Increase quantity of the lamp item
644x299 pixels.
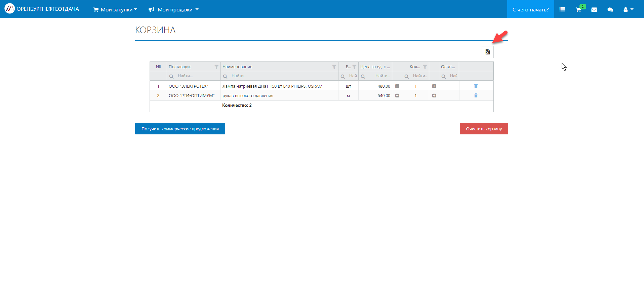(434, 86)
